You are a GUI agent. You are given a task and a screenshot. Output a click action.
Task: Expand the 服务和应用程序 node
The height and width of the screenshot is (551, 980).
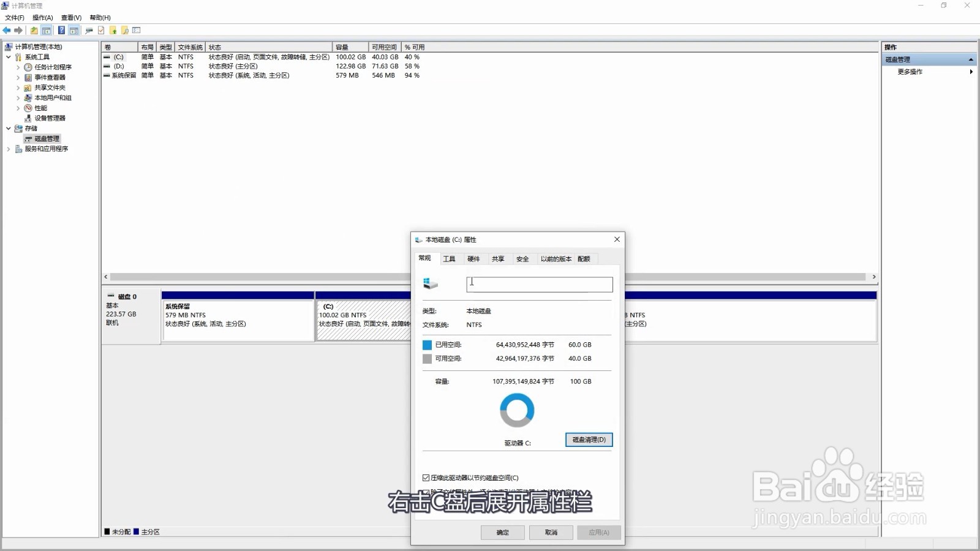(x=9, y=149)
